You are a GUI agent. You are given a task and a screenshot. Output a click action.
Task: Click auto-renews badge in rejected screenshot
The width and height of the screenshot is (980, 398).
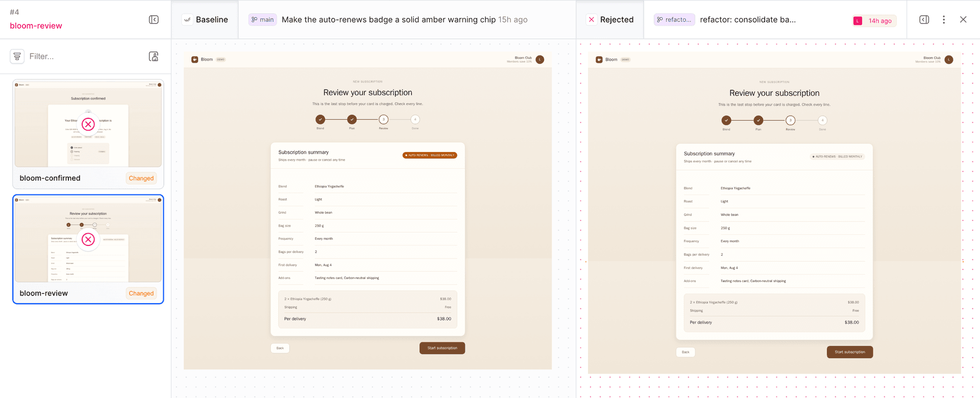click(838, 157)
